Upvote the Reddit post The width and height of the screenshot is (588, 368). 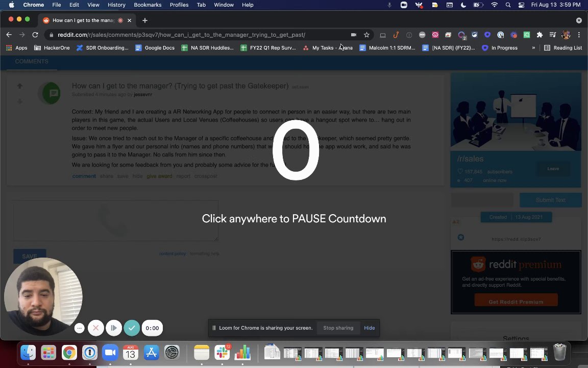coord(20,86)
